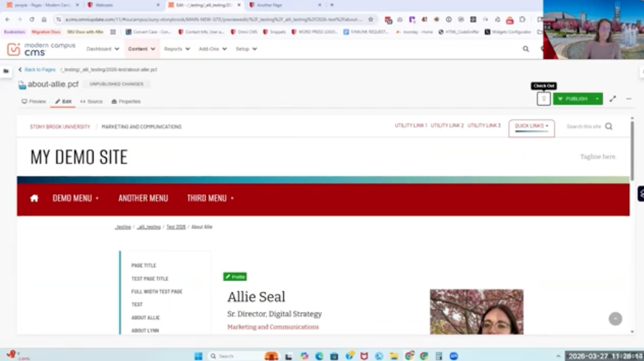Click the _alli_testing breadcrumb link

(149, 227)
